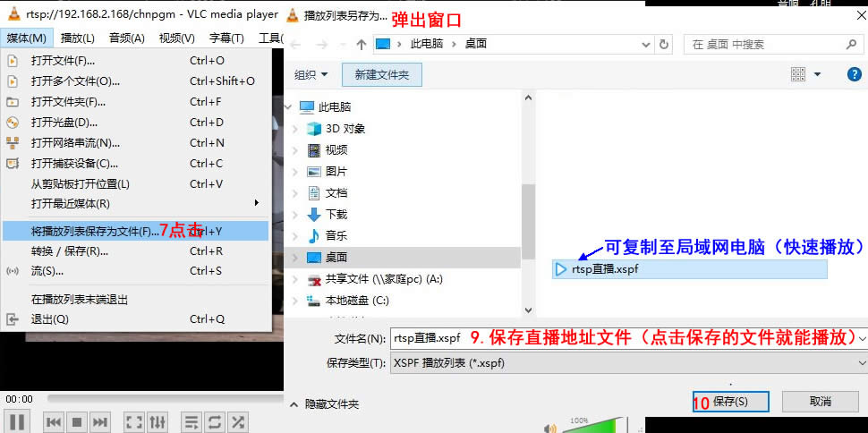Image resolution: width=868 pixels, height=433 pixels.
Task: Click the pause button in VLC
Action: click(17, 422)
